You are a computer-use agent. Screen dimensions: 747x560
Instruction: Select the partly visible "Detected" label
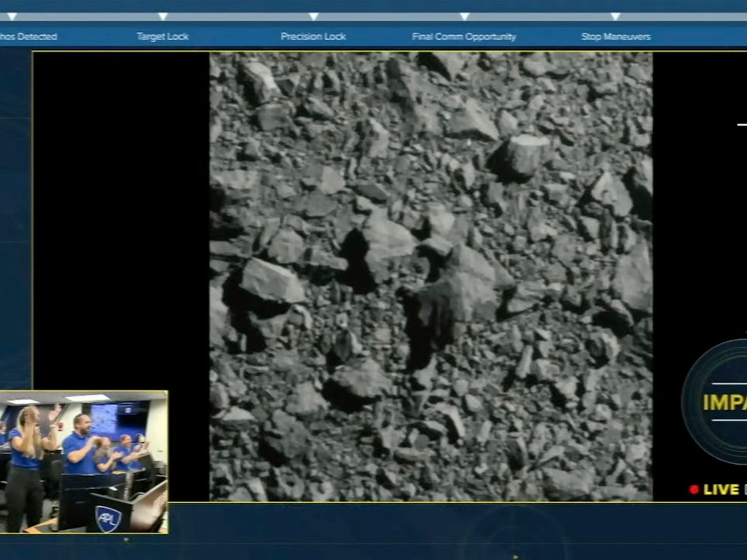pyautogui.click(x=28, y=36)
